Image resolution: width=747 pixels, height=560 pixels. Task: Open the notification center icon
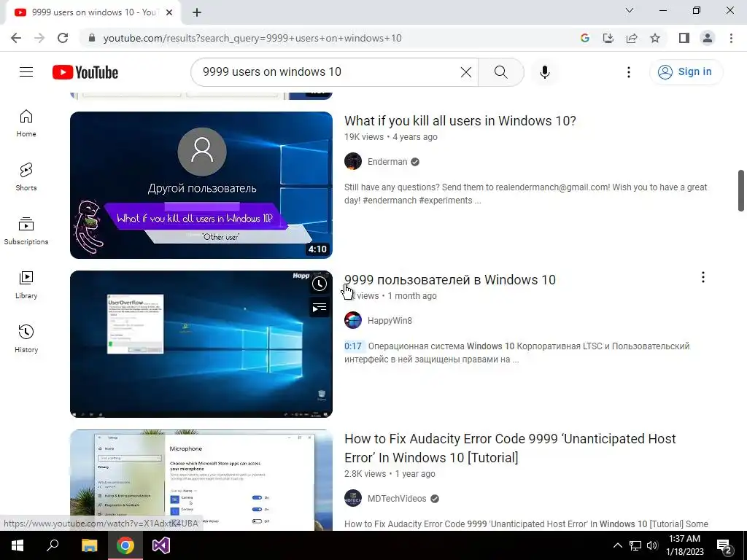724,545
